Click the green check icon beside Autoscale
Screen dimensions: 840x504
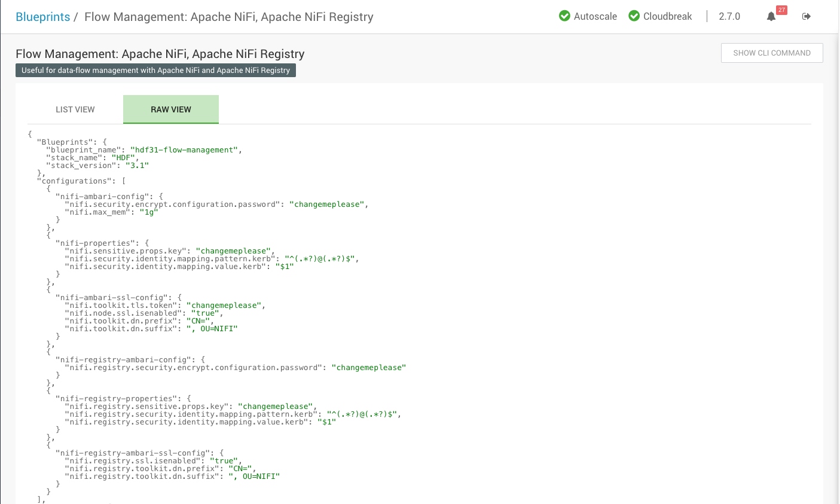[564, 16]
